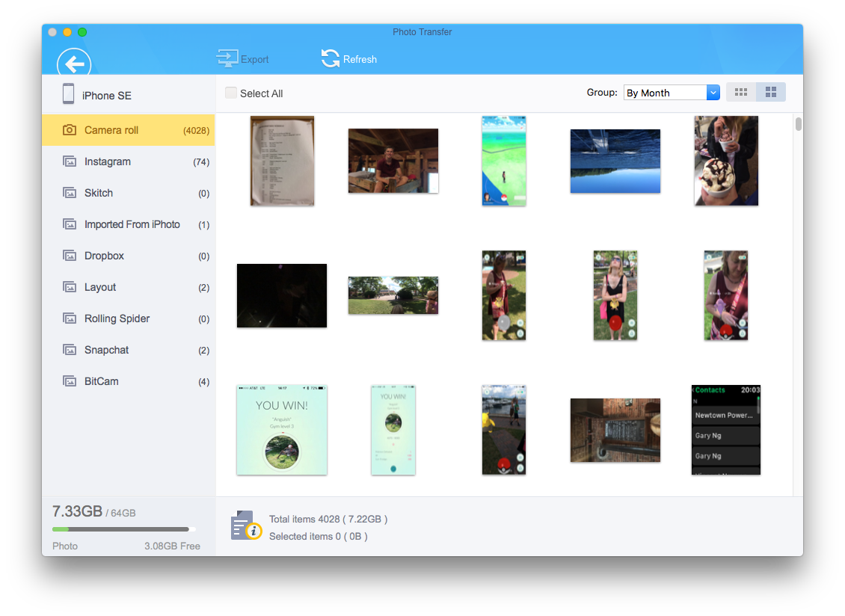Image resolution: width=845 pixels, height=616 pixels.
Task: Open the Rolling Spider album
Action: (x=117, y=318)
